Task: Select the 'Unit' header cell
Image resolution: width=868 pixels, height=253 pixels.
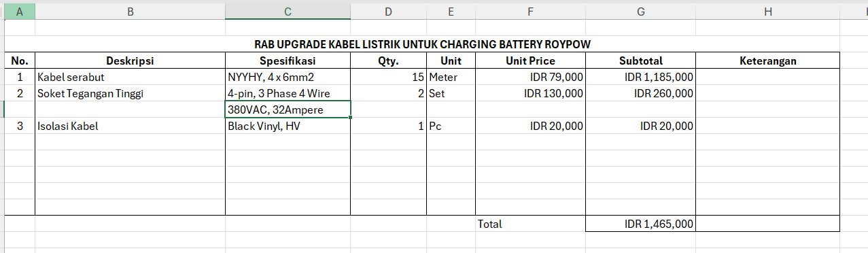Action: coord(451,61)
